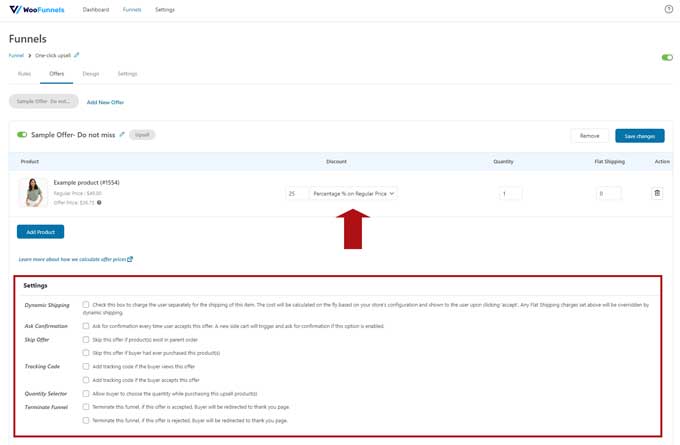Enable Dynamic Shipping checkbox
The image size is (680, 445).
[86, 305]
